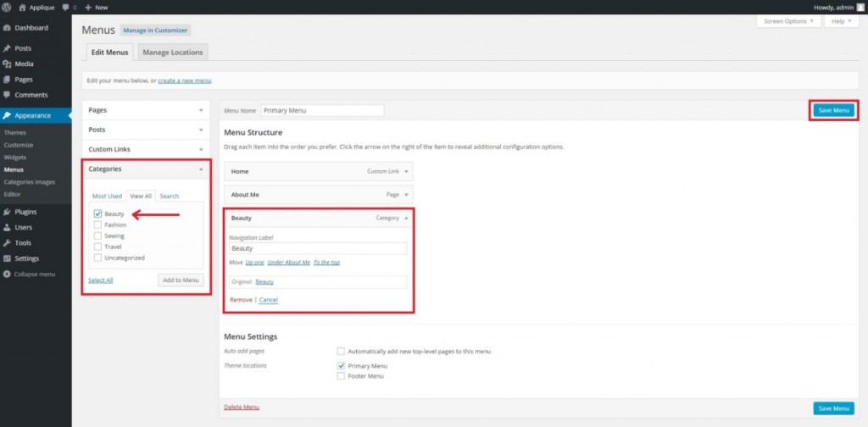Switch to the Manage Locations tab
Viewport: 868px width, 427px height.
172,53
